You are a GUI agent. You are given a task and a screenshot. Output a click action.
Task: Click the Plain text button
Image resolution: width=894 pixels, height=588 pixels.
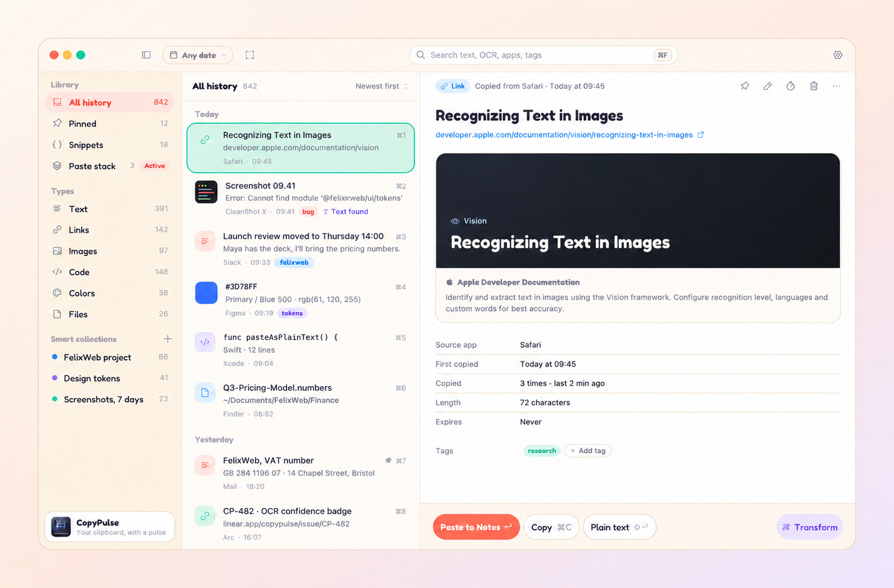(x=619, y=527)
